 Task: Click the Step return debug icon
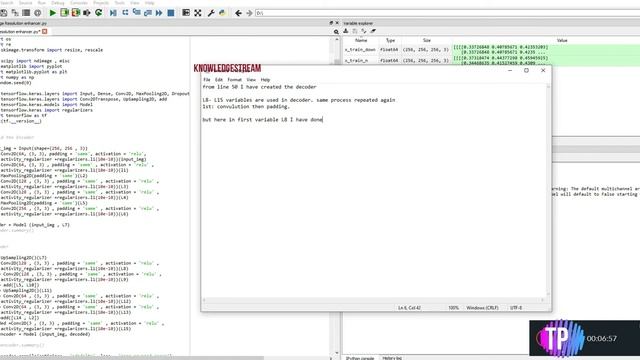point(148,13)
